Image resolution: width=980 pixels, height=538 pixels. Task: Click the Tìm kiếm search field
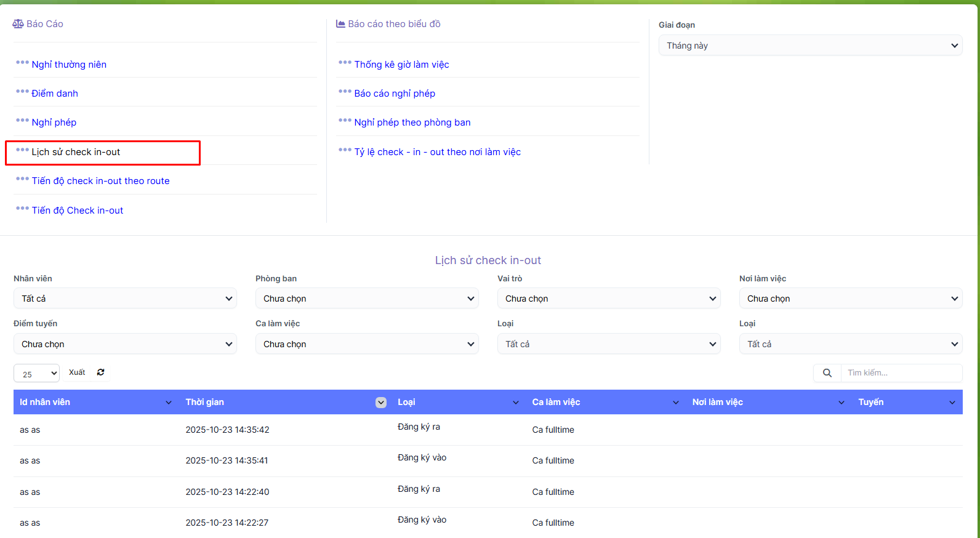(901, 373)
